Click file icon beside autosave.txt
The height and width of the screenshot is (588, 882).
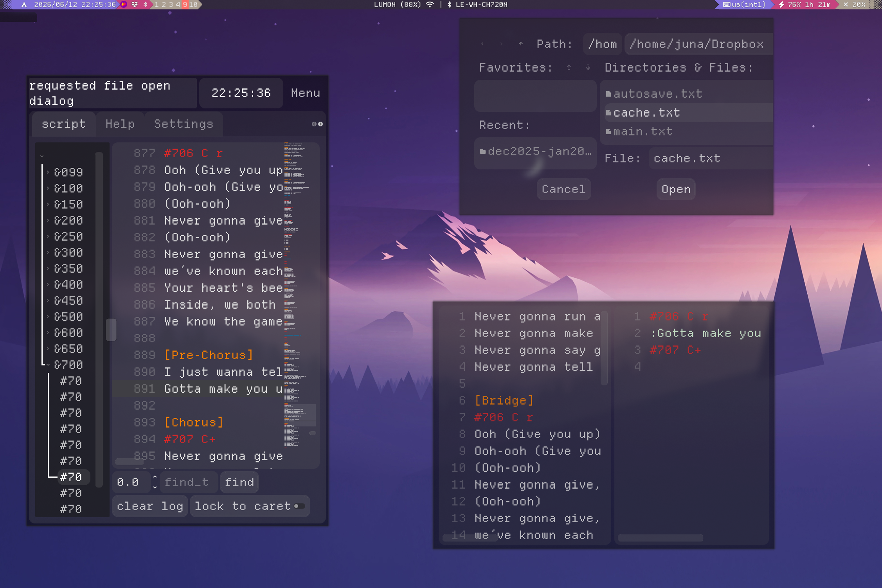(x=608, y=94)
